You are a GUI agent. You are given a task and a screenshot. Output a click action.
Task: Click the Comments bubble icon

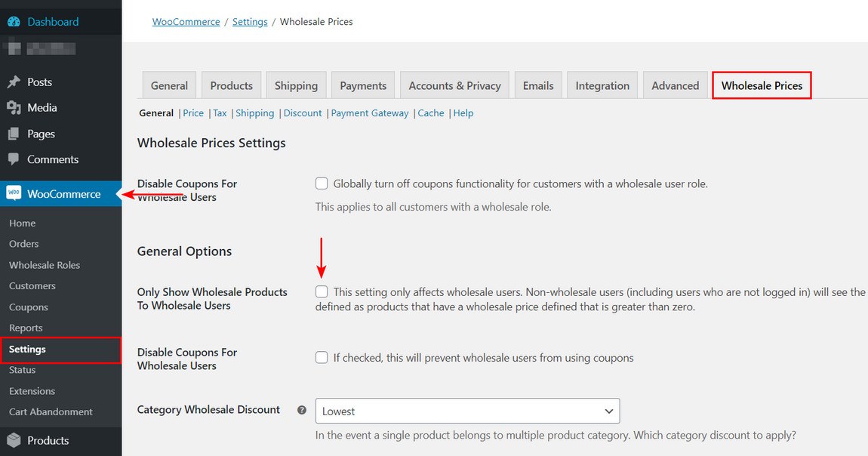point(14,159)
